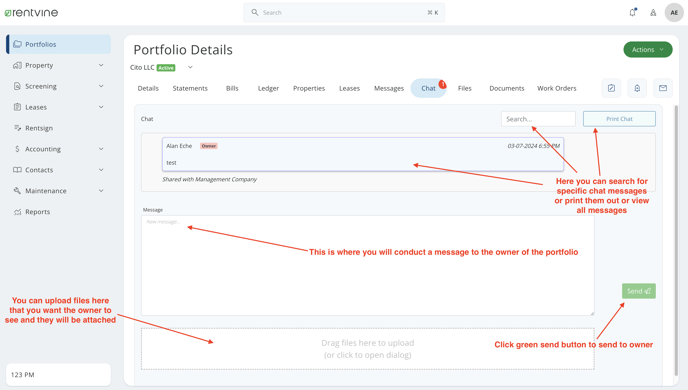Open the Files tab
Screen dimensions: 688x390
465,88
